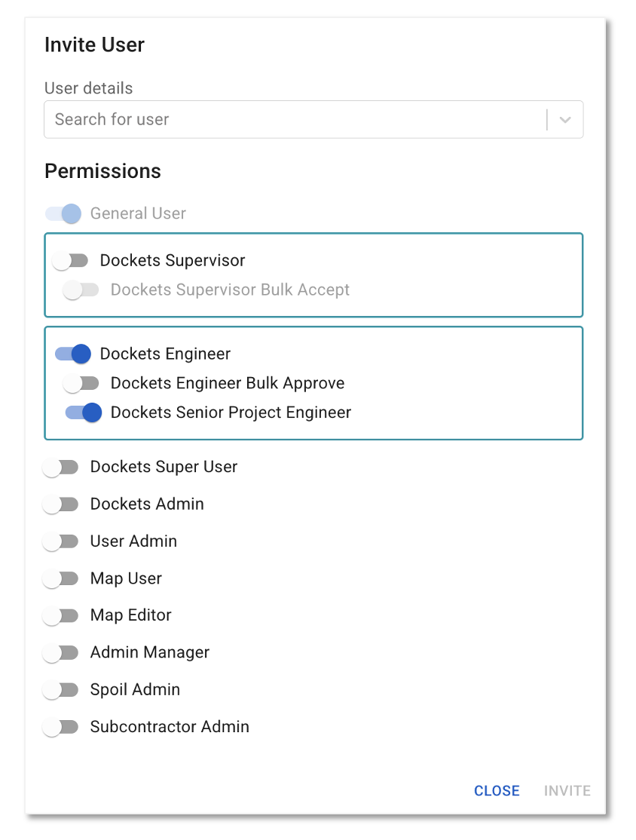The width and height of the screenshot is (636, 840).
Task: Enable the Subcontractor Admin toggle
Action: tap(60, 727)
